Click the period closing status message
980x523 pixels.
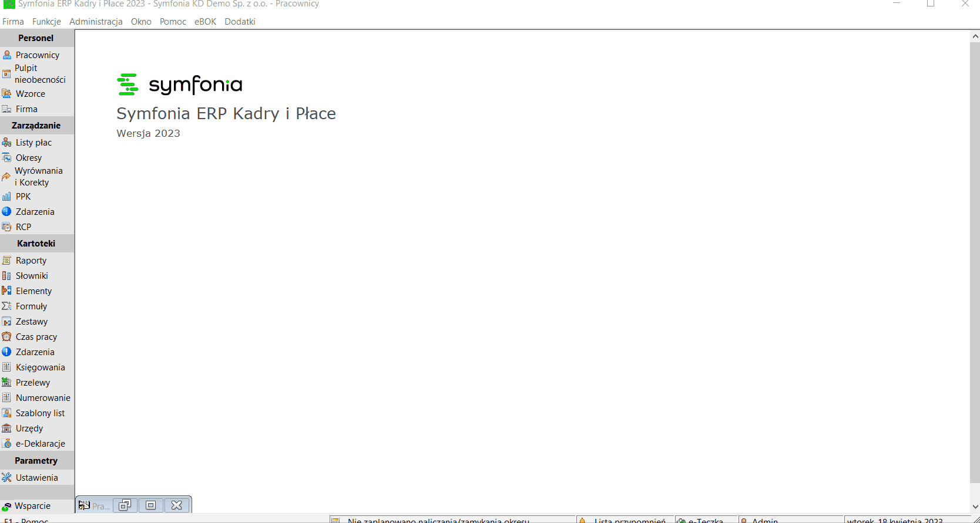[x=438, y=520]
